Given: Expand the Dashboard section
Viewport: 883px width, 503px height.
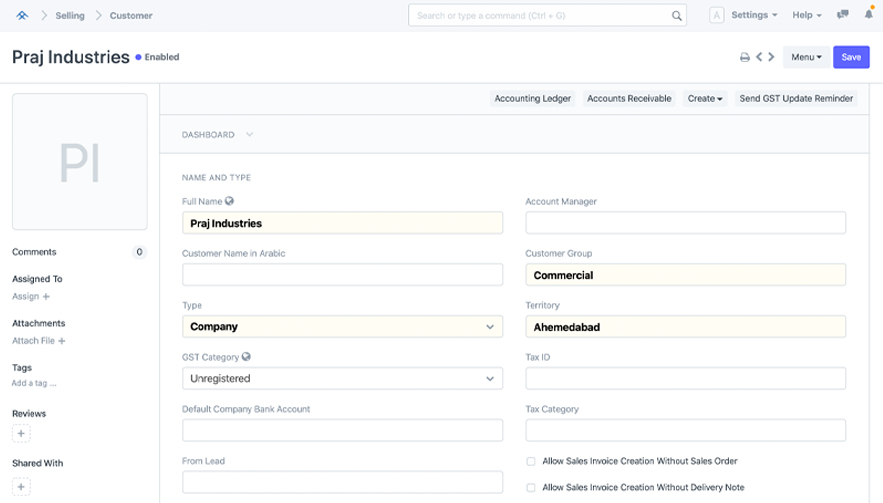Looking at the screenshot, I should [x=217, y=134].
